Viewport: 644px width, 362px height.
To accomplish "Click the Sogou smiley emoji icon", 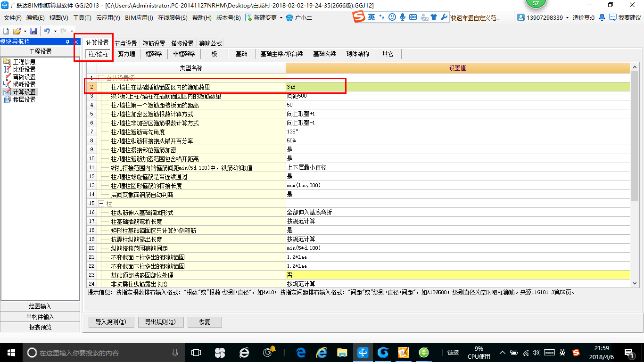I will pyautogui.click(x=392, y=17).
